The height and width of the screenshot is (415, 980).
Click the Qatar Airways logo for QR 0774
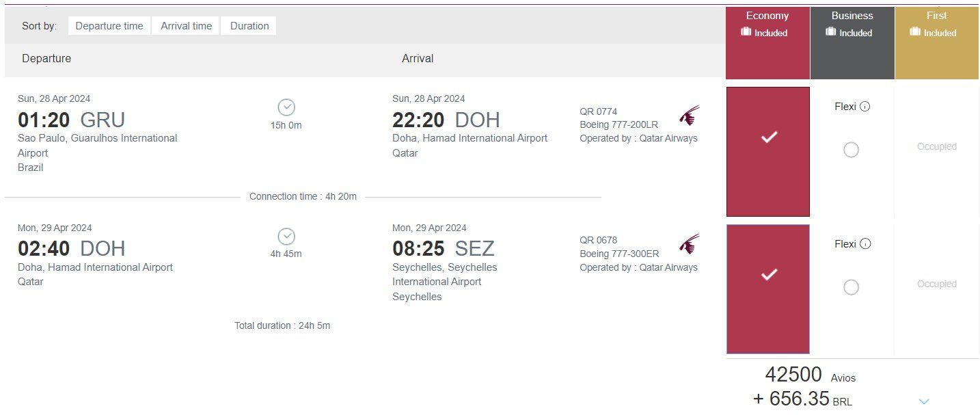(x=690, y=116)
